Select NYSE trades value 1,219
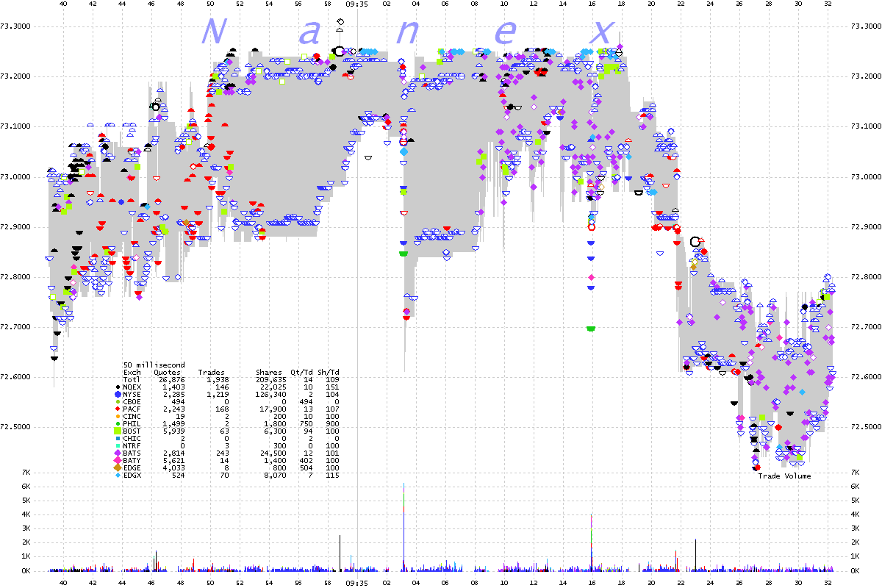The width and height of the screenshot is (882, 588). pos(218,393)
